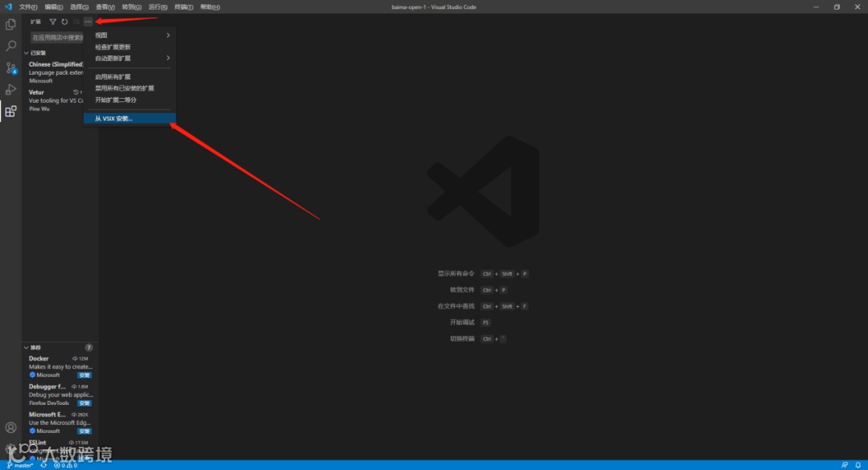Open the Explorer view in activity bar

[x=10, y=24]
